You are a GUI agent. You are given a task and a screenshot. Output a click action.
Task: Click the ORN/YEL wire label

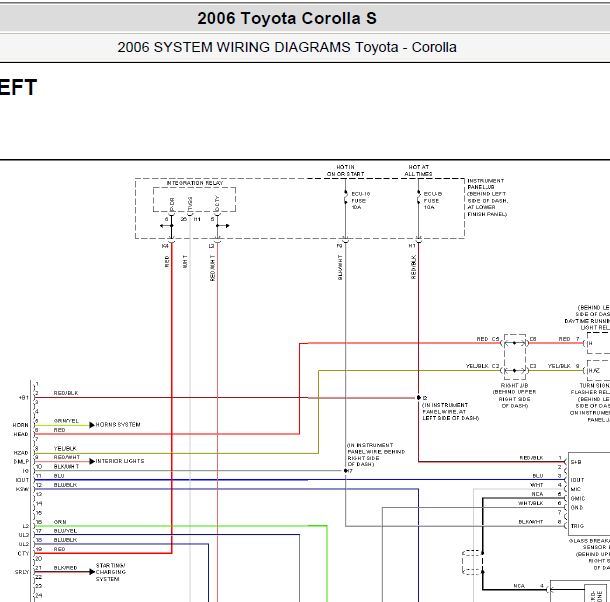(66, 421)
